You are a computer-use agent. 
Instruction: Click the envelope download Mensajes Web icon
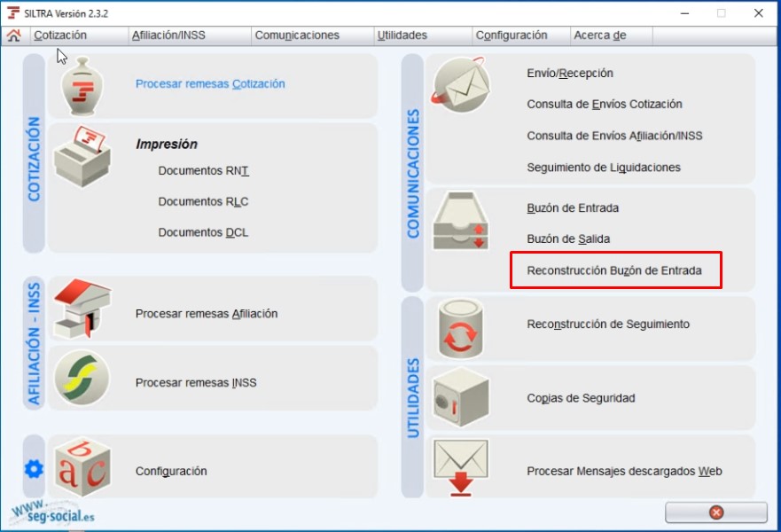pyautogui.click(x=461, y=467)
